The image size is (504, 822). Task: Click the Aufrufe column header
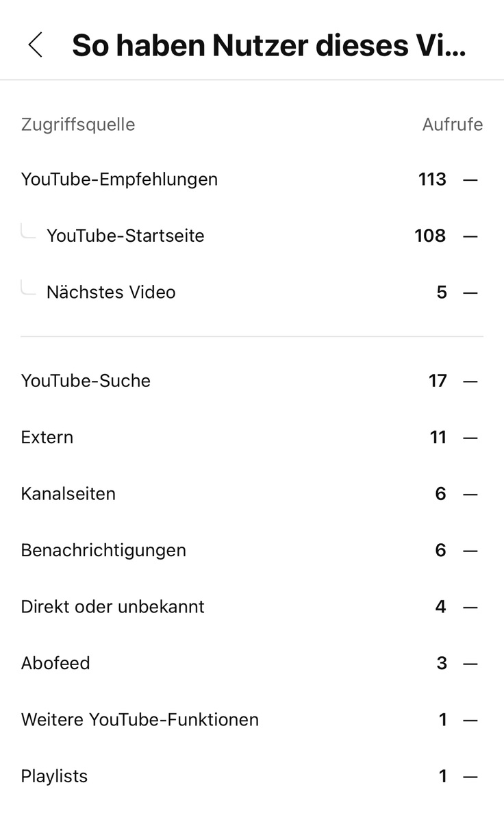(x=452, y=125)
